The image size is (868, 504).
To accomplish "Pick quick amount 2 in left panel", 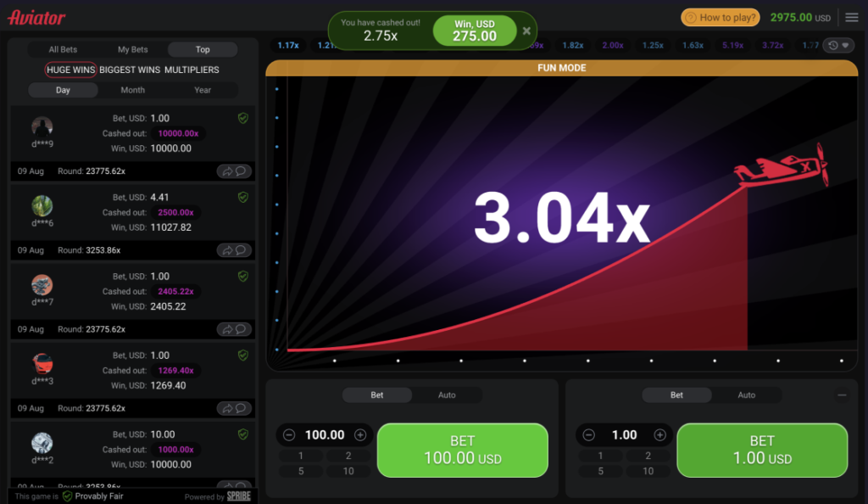I will [348, 456].
